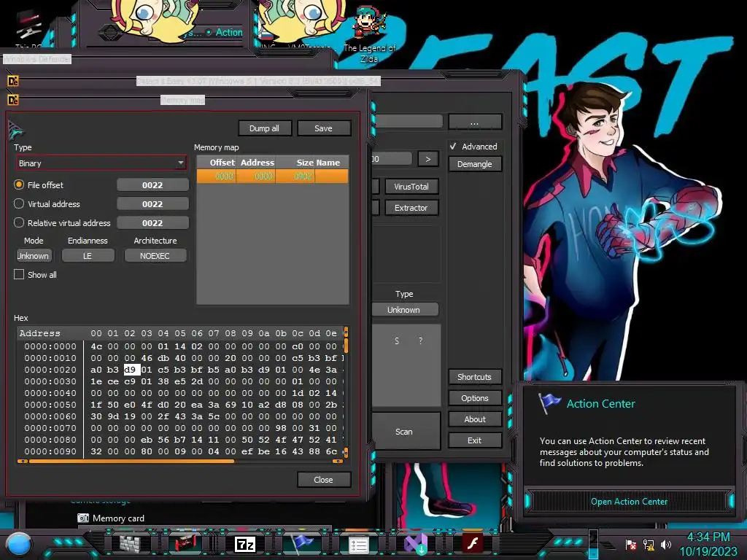Select the Virtual address radio button
747x560 pixels.
pyautogui.click(x=19, y=203)
